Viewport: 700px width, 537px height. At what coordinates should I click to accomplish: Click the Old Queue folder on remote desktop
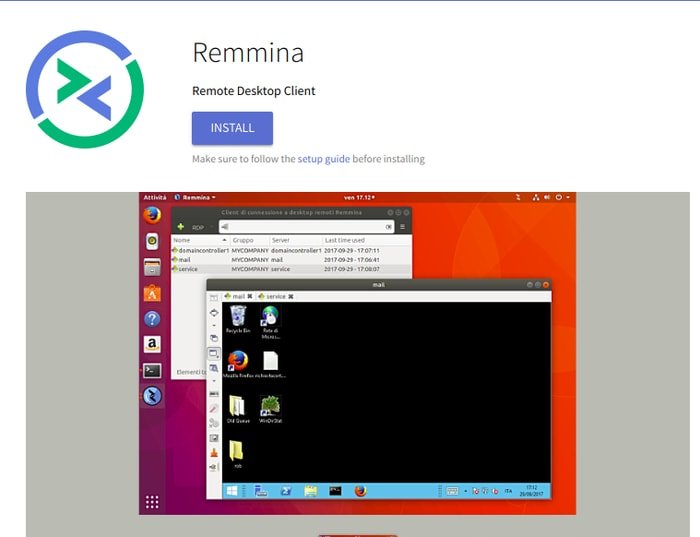pyautogui.click(x=238, y=409)
